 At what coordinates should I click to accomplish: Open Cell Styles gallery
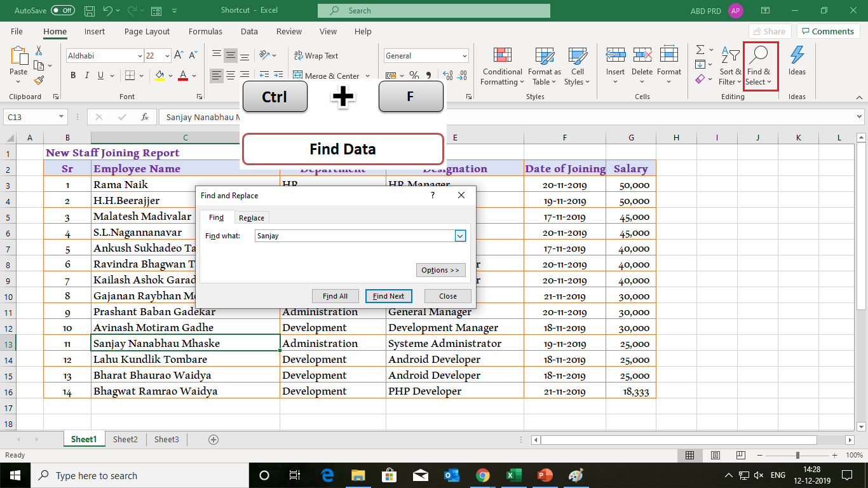tap(577, 66)
